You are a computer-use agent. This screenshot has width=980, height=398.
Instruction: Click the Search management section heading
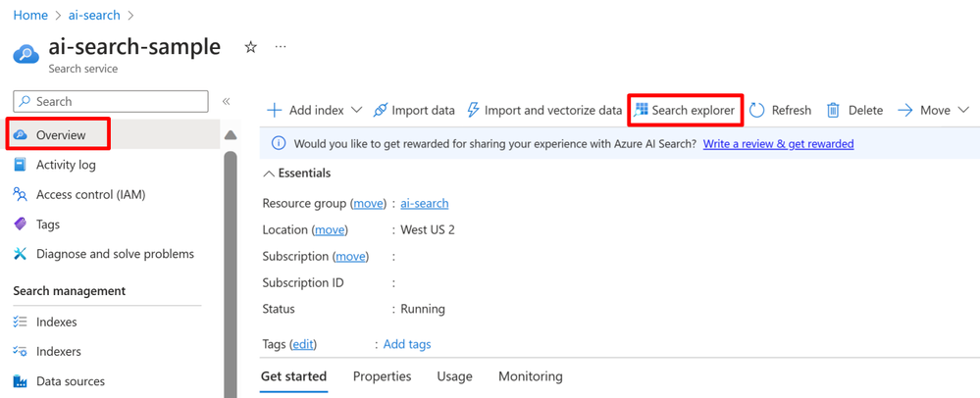70,291
